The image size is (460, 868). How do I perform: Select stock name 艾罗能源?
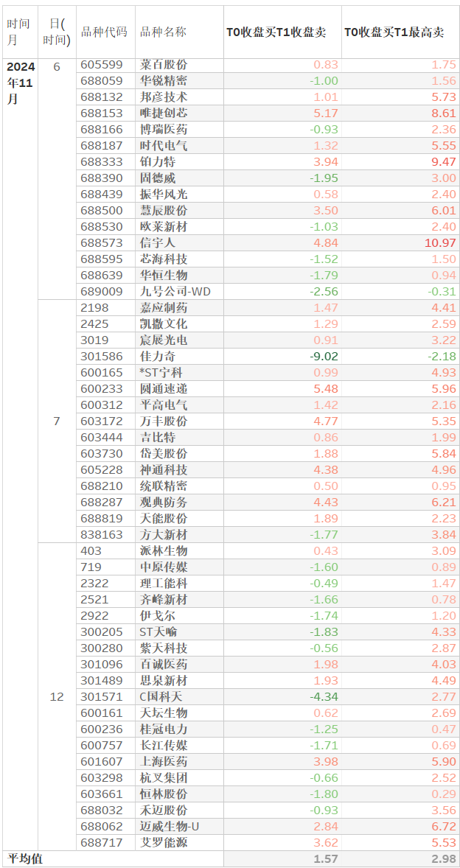pos(164,842)
